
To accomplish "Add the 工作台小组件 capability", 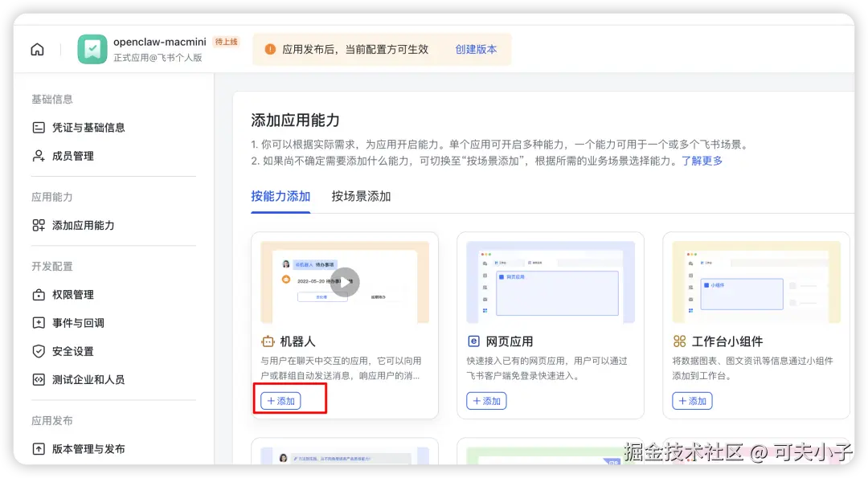I will click(693, 401).
